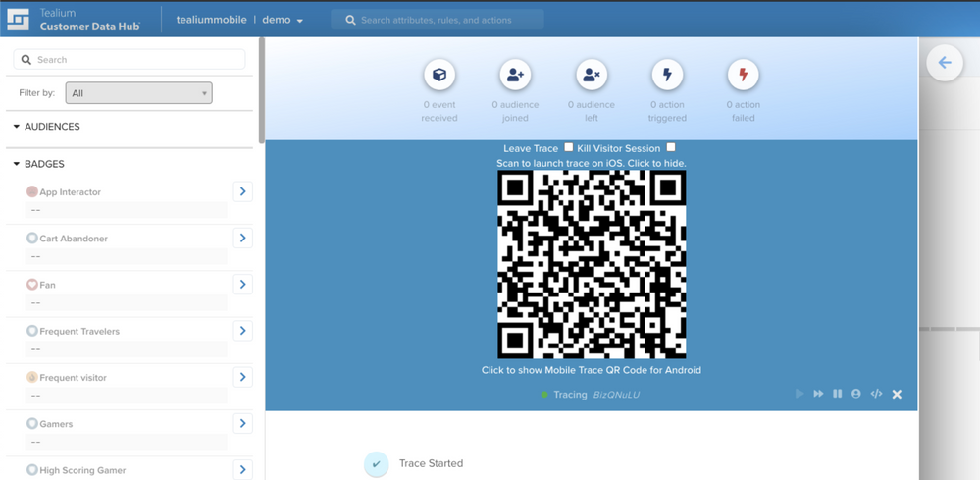
Task: Enable the Leave Trace checkbox
Action: point(568,147)
